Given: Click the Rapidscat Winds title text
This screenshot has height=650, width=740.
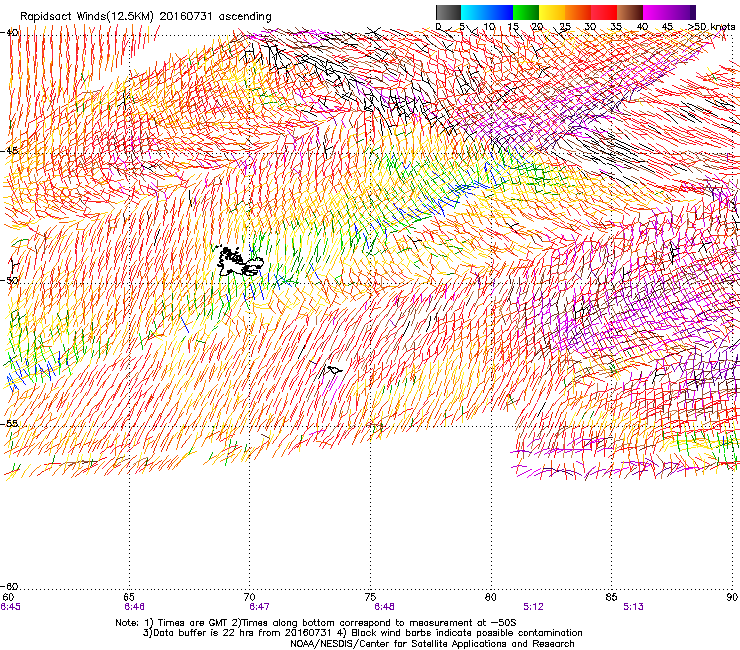Looking at the screenshot, I should [146, 17].
